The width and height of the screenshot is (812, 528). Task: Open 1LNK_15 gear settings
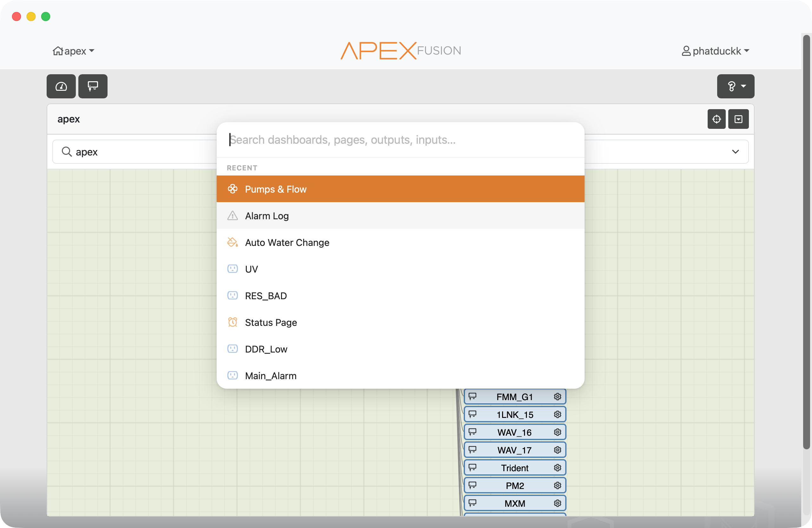pos(558,414)
